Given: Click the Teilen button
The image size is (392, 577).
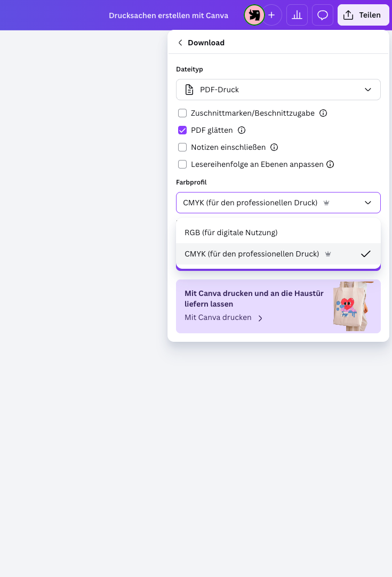Looking at the screenshot, I should point(363,15).
